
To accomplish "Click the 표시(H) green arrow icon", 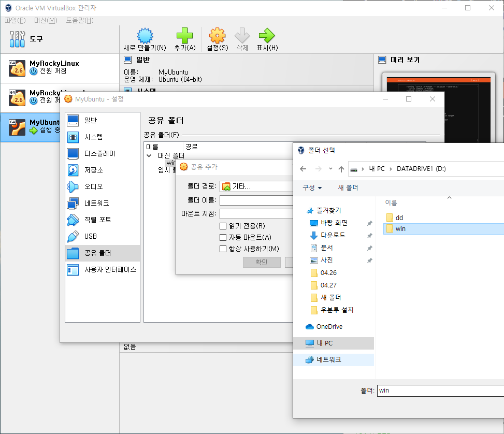I will click(x=267, y=36).
